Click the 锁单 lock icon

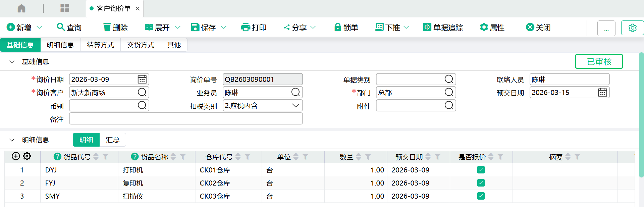point(337,28)
